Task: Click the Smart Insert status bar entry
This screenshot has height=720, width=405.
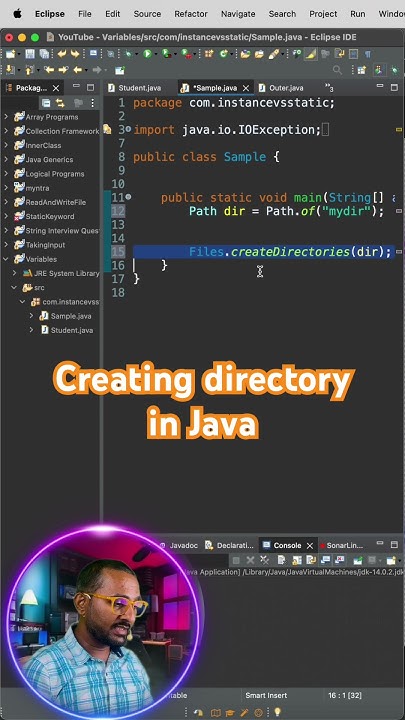Action: (266, 696)
